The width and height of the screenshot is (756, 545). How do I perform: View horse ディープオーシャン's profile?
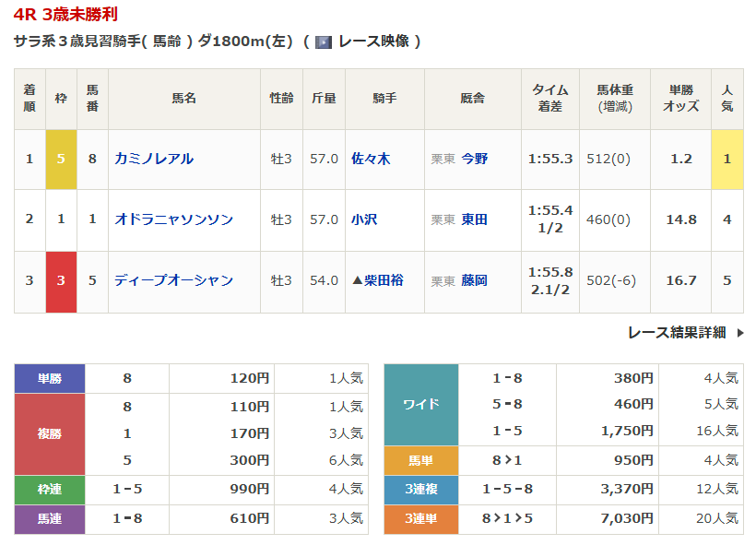[x=173, y=280]
